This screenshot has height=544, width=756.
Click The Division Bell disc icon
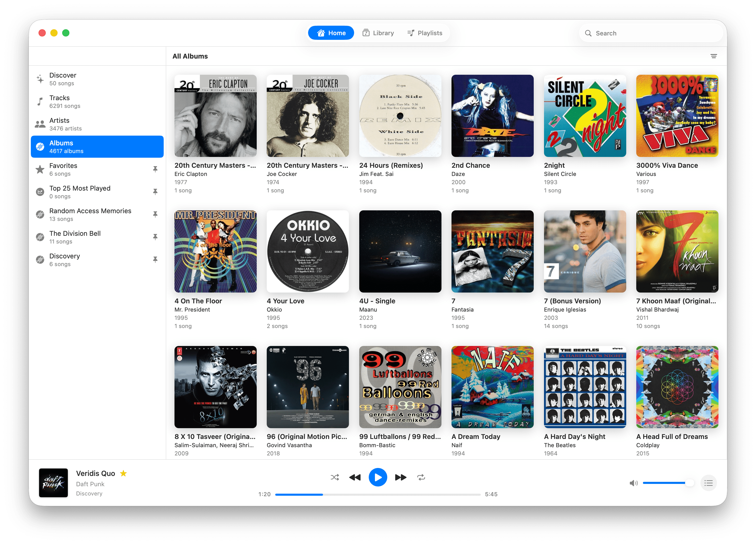40,237
